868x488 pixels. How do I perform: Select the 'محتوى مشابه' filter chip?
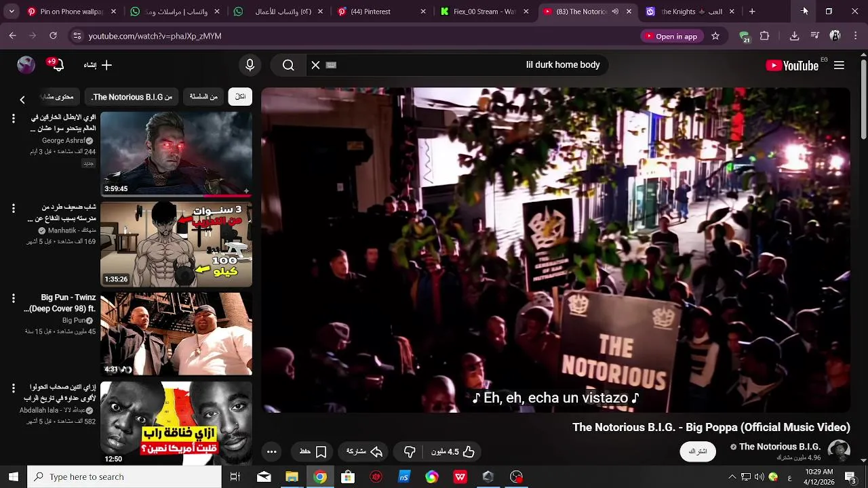(x=58, y=97)
